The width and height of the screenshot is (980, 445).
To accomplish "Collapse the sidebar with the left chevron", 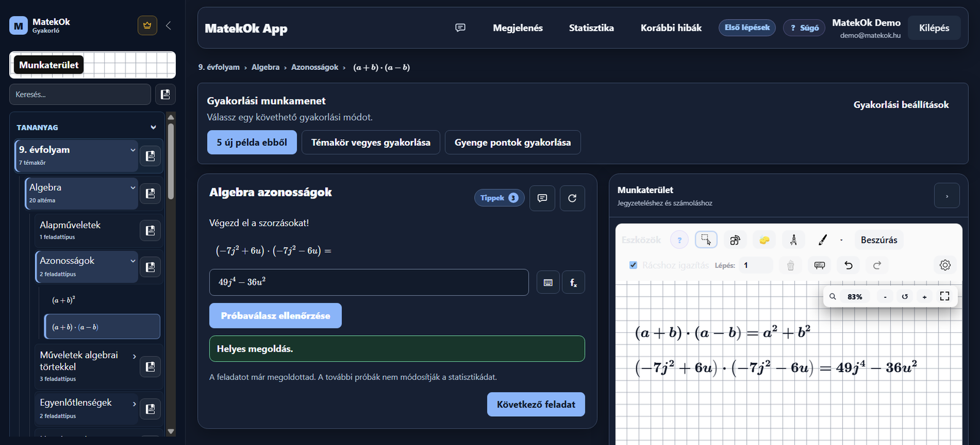I will coord(168,26).
